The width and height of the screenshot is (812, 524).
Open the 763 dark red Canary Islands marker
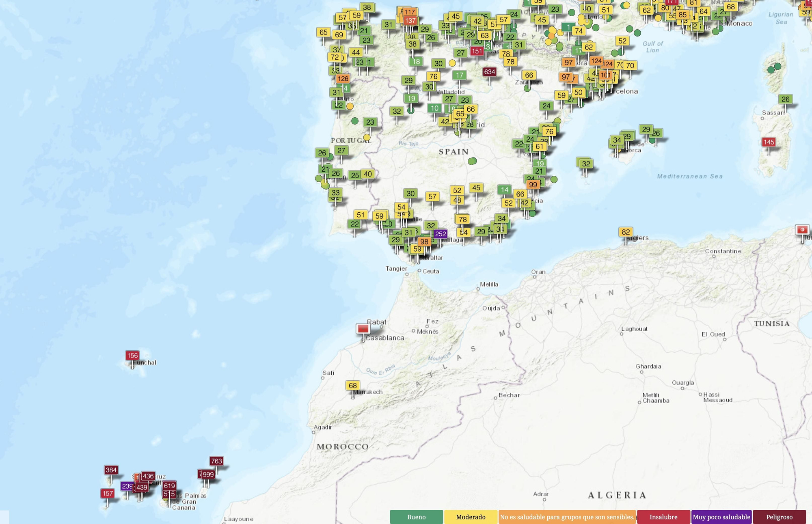217,461
